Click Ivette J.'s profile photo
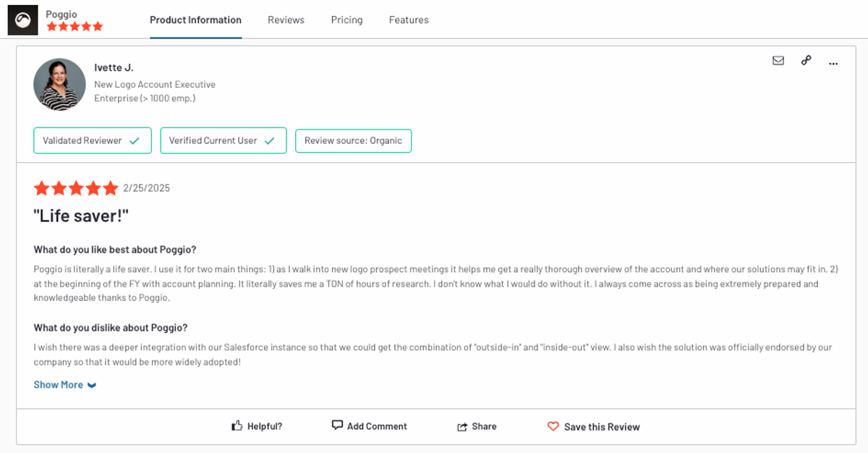The image size is (868, 453). tap(59, 84)
